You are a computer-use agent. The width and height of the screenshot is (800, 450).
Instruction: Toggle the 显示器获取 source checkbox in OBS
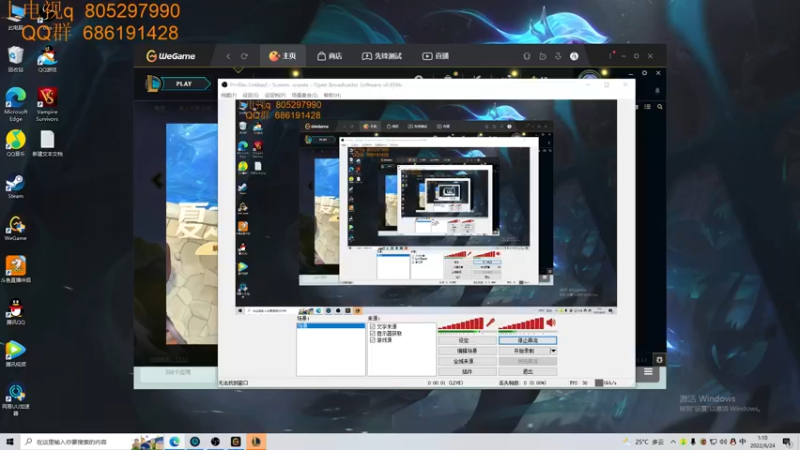click(372, 333)
